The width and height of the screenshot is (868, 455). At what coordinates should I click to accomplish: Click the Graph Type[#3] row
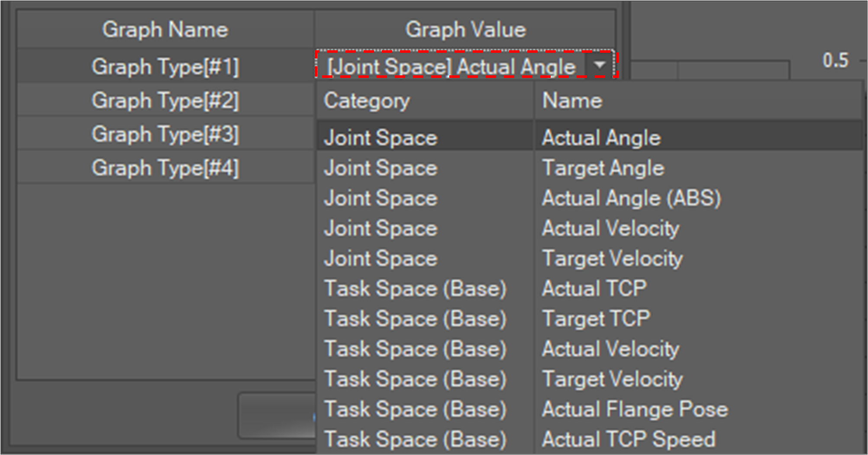pyautogui.click(x=165, y=134)
